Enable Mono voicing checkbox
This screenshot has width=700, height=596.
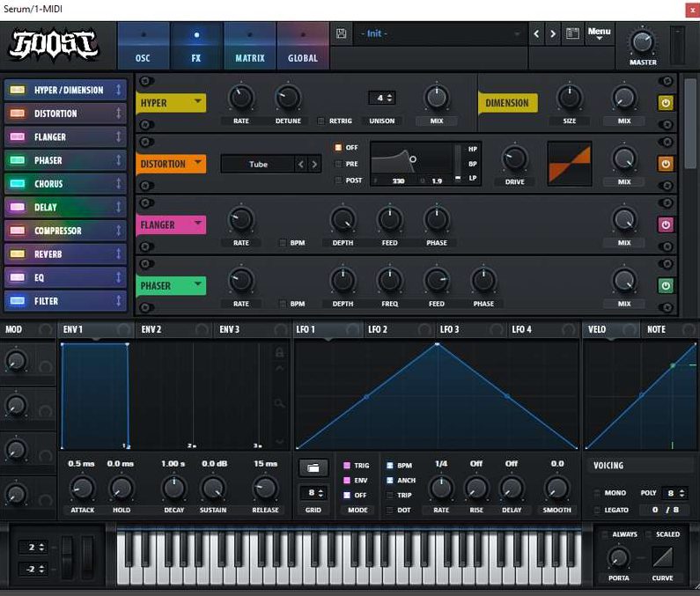coord(599,493)
